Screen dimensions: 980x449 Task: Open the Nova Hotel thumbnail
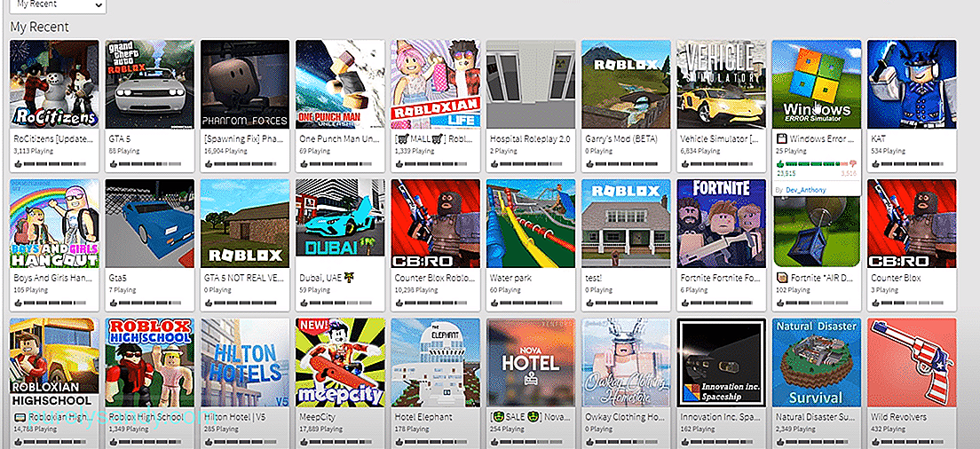(x=531, y=363)
